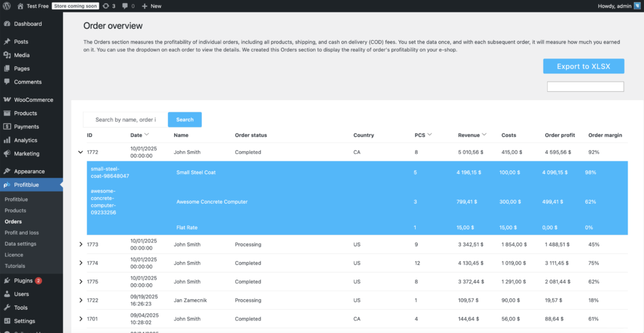The height and width of the screenshot is (333, 644).
Task: Collapse the expanded order 1772 row
Action: point(80,152)
